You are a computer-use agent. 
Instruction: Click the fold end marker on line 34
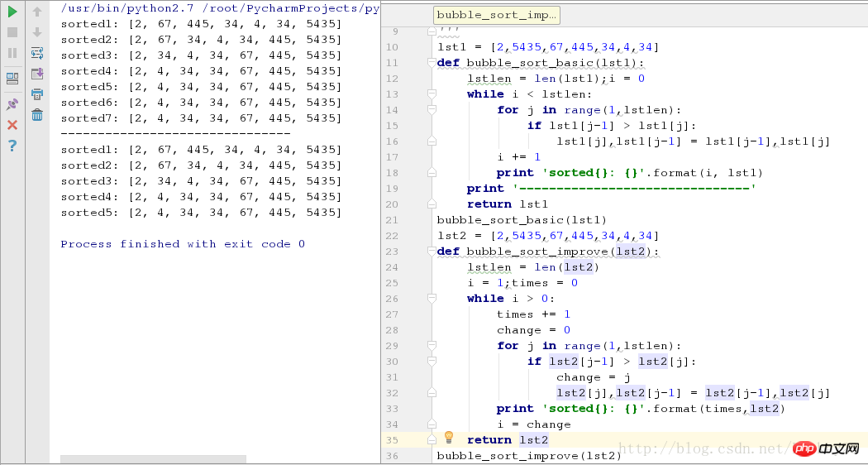click(x=432, y=424)
